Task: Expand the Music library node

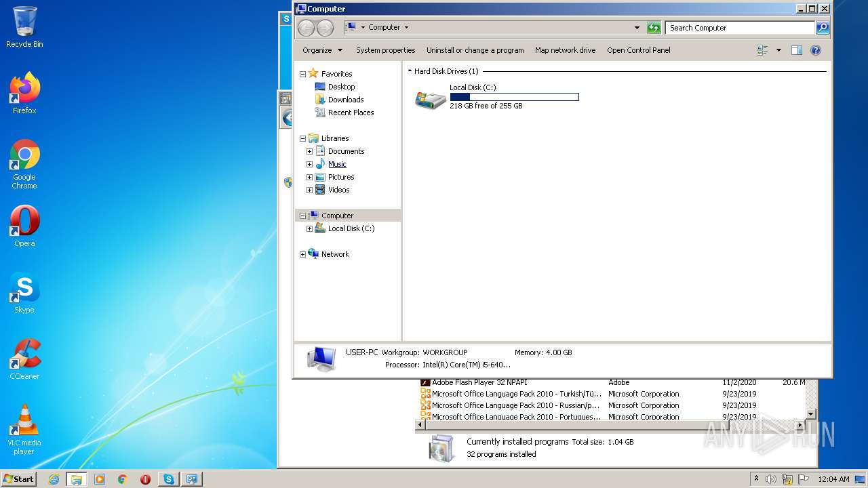Action: [309, 164]
